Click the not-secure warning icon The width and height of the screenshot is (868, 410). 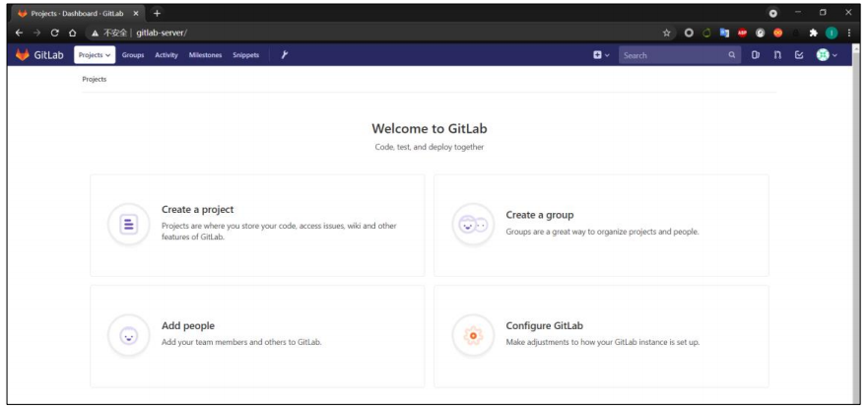(x=96, y=33)
